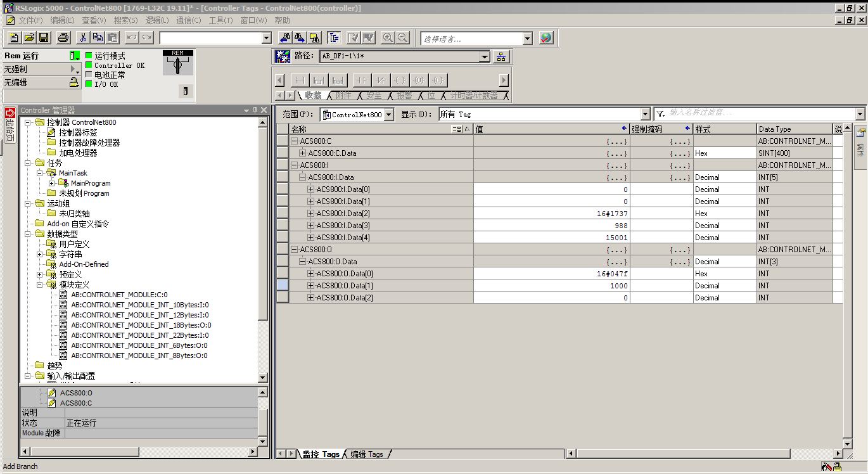Click the value cell of ACS800:O.Data[1]
The height and width of the screenshot is (474, 868).
tap(551, 286)
